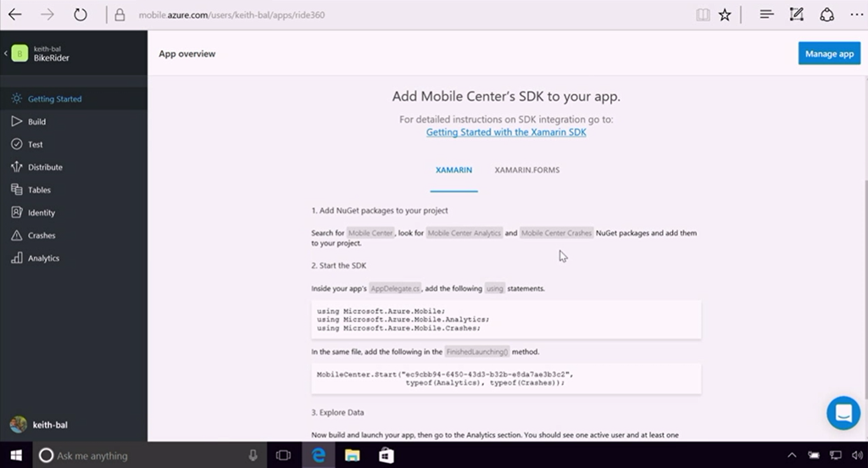
Task: Refresh the page in the browser
Action: click(81, 14)
